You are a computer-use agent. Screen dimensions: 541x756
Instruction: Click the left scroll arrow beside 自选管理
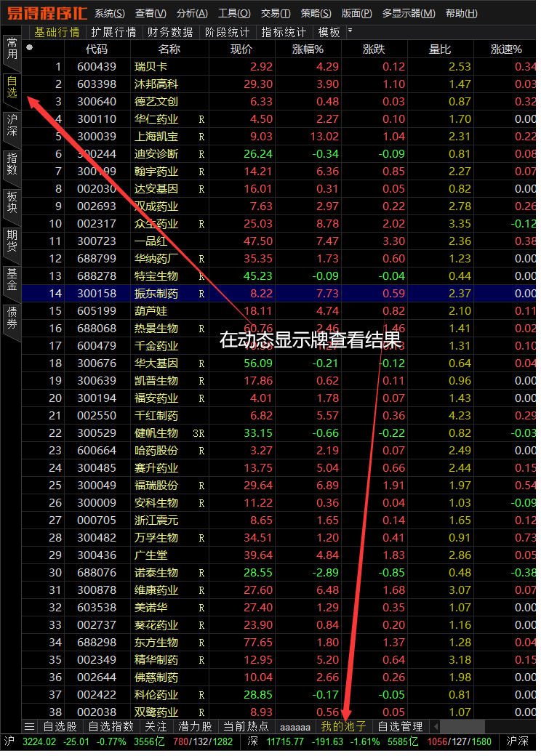click(436, 726)
